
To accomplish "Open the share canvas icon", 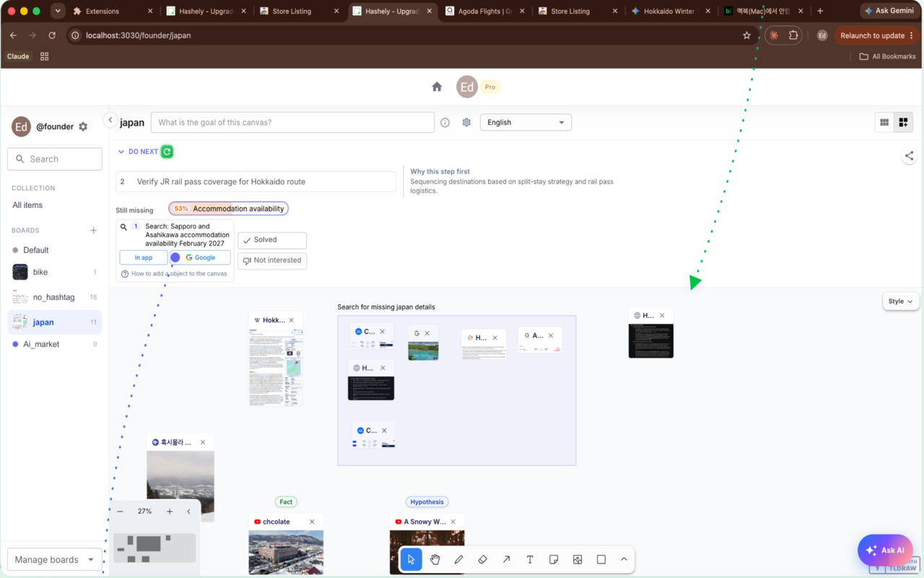I will click(909, 156).
